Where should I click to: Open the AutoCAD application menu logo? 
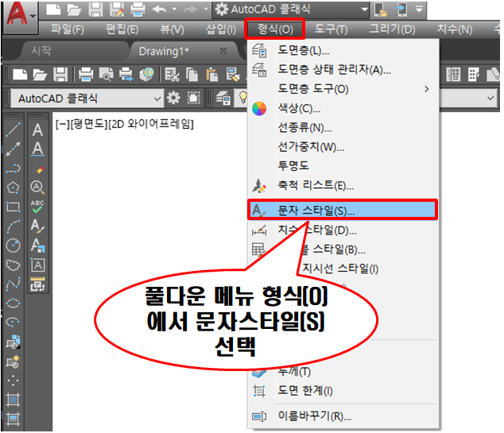[x=21, y=16]
